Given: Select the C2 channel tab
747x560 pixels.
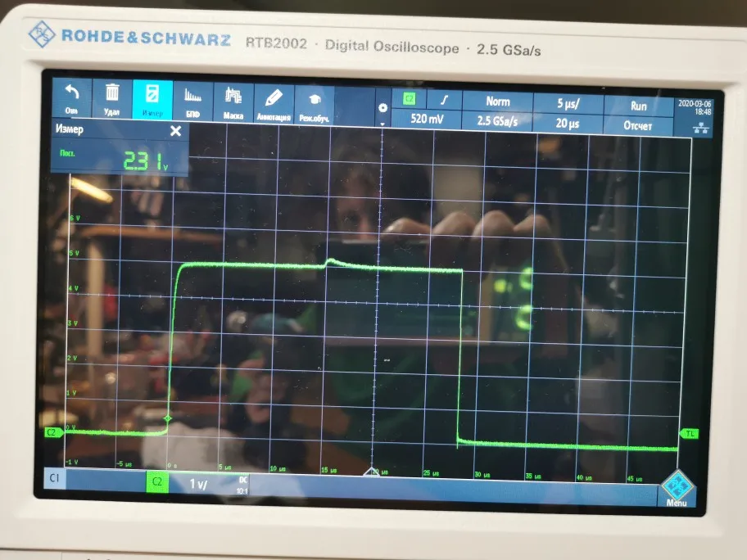Looking at the screenshot, I should pyautogui.click(x=157, y=481).
